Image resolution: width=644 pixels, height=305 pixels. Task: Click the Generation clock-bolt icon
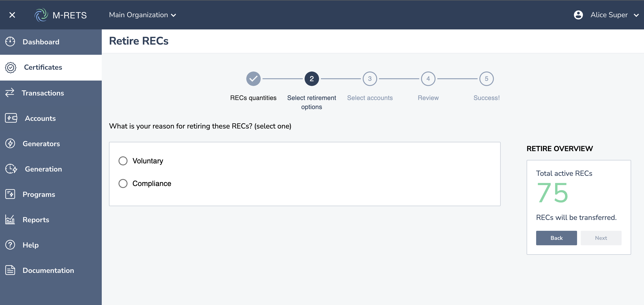coord(11,169)
